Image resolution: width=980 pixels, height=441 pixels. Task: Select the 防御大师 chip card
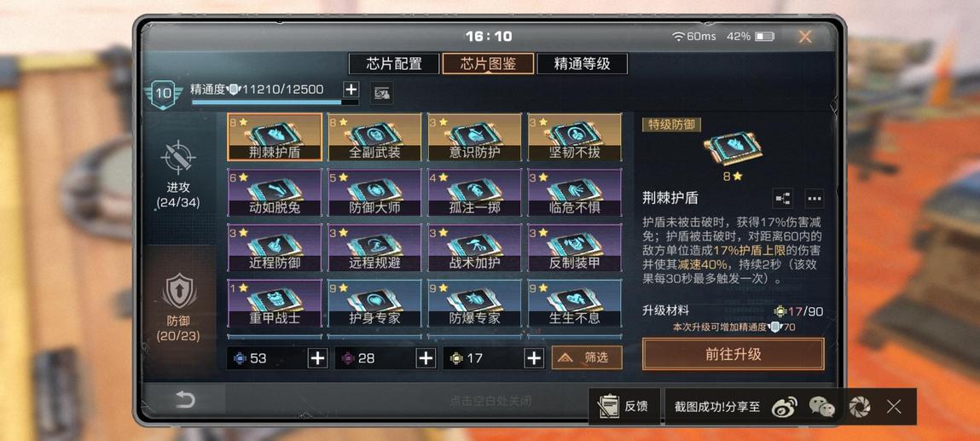pos(374,193)
